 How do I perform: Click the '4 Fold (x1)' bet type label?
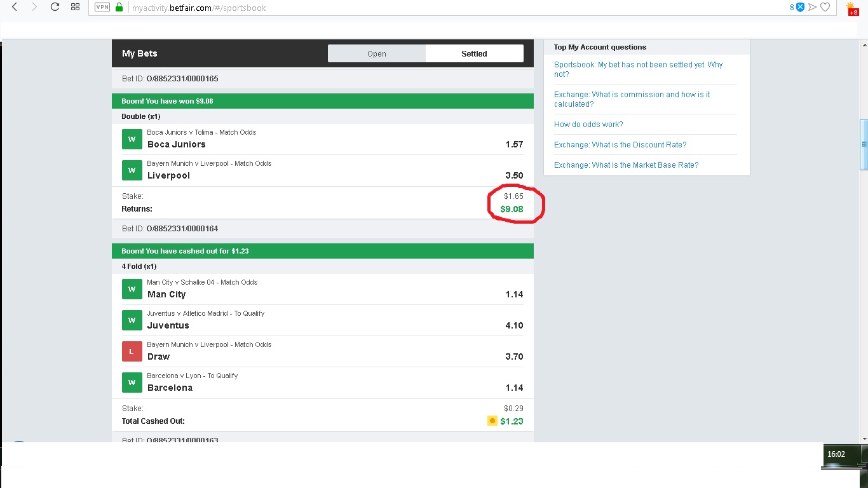tap(139, 267)
